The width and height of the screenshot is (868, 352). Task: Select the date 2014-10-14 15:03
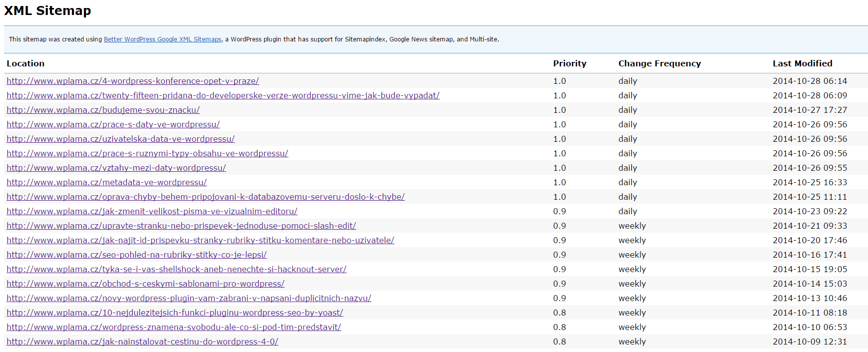point(810,284)
